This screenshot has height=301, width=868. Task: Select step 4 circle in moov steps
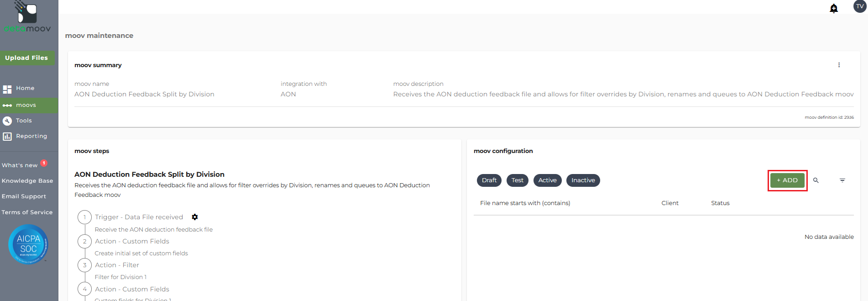[x=84, y=289]
